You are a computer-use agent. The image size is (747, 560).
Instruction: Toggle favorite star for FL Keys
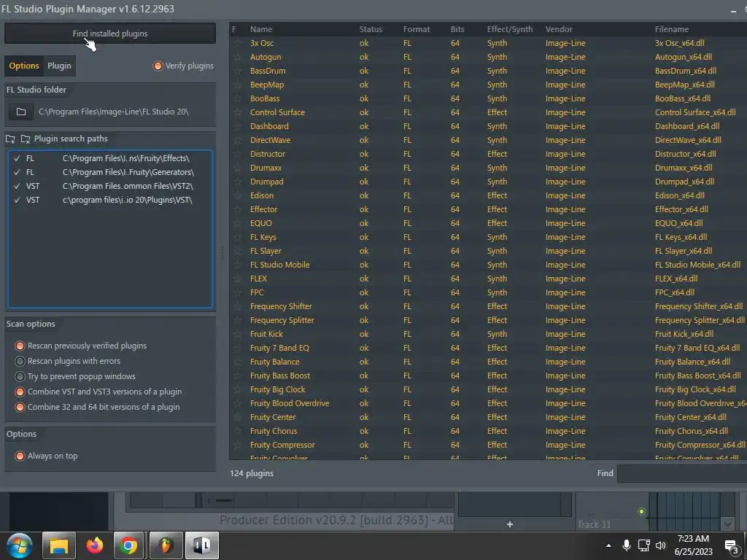[237, 237]
